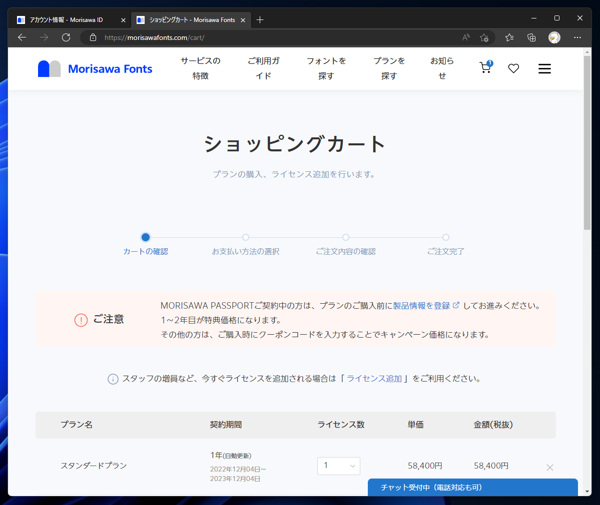Click the vertical page scrollbar
The width and height of the screenshot is (600, 505).
pos(587,143)
